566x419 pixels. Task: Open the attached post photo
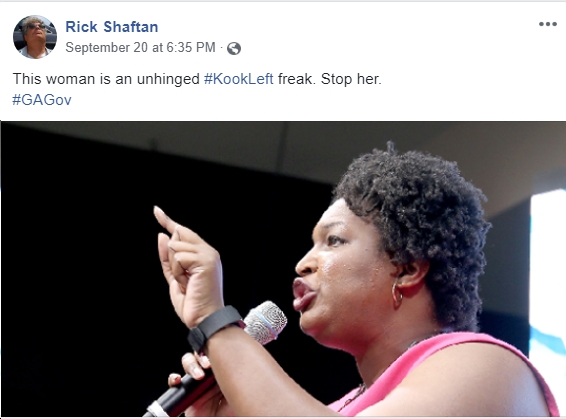(x=283, y=269)
